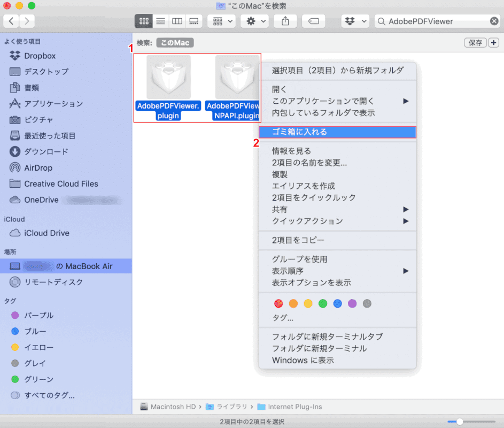Choose 2項目をコピー menu item
The height and width of the screenshot is (428, 504).
(x=337, y=240)
